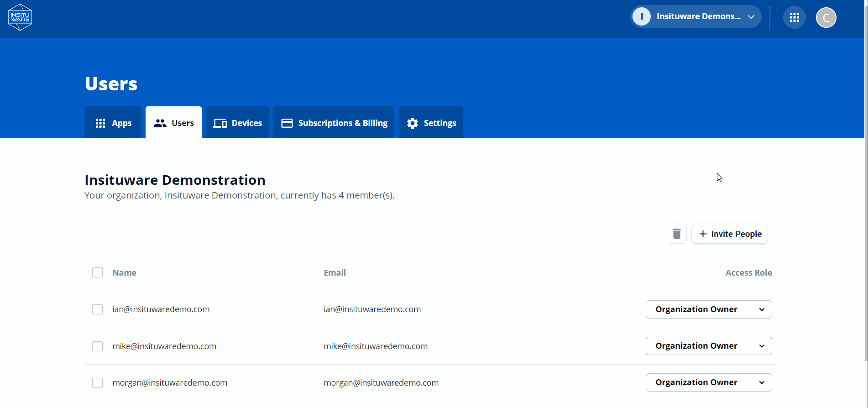The height and width of the screenshot is (408, 868).
Task: Click ian@insituwaredemo.com in the Email column
Action: pyautogui.click(x=372, y=309)
